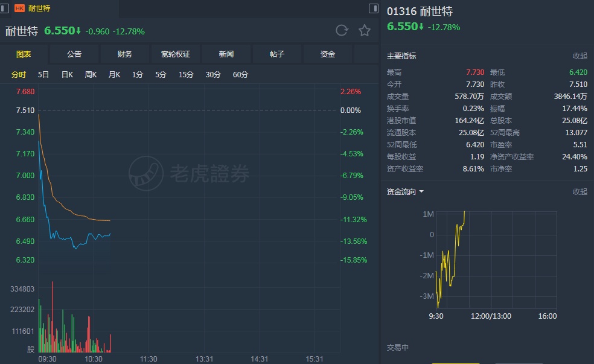Image resolution: width=594 pixels, height=364 pixels.
Task: Click the left panel layout icon
Action: pyautogui.click(x=5, y=8)
